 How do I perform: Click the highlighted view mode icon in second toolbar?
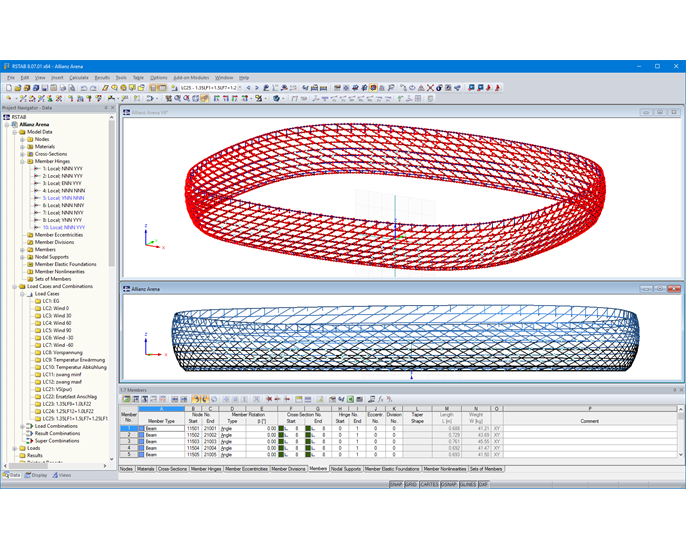point(204,98)
